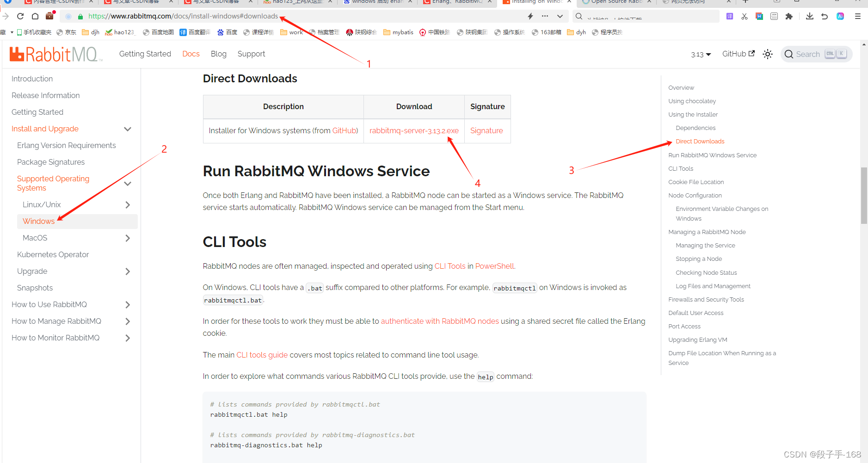Open Erlang Version Requirements page
Screen dimensions: 868x463
[66, 145]
